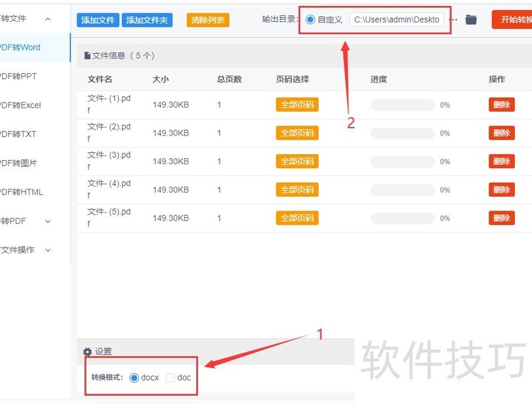Screen dimensions: 532x404
Task: Select file name 文件- (2).pdf
Action: pos(109,132)
